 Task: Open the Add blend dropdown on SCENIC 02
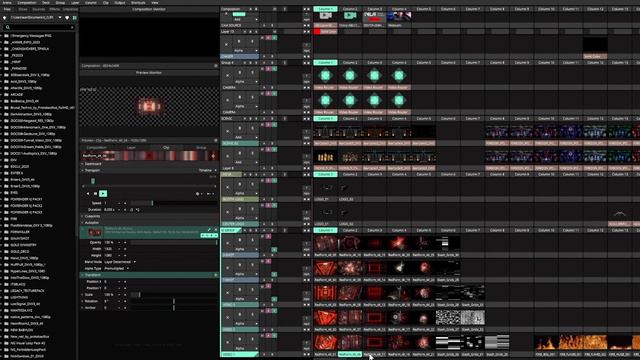(x=246, y=138)
